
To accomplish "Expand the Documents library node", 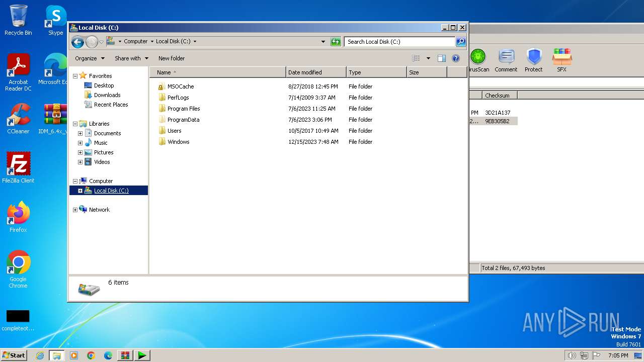I will click(80, 133).
